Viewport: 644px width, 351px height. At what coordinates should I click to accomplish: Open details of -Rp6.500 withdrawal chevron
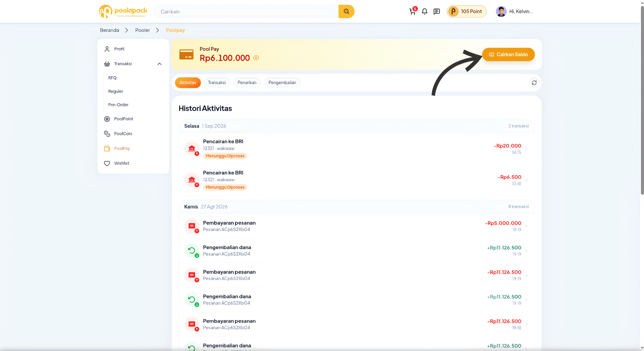click(x=526, y=180)
